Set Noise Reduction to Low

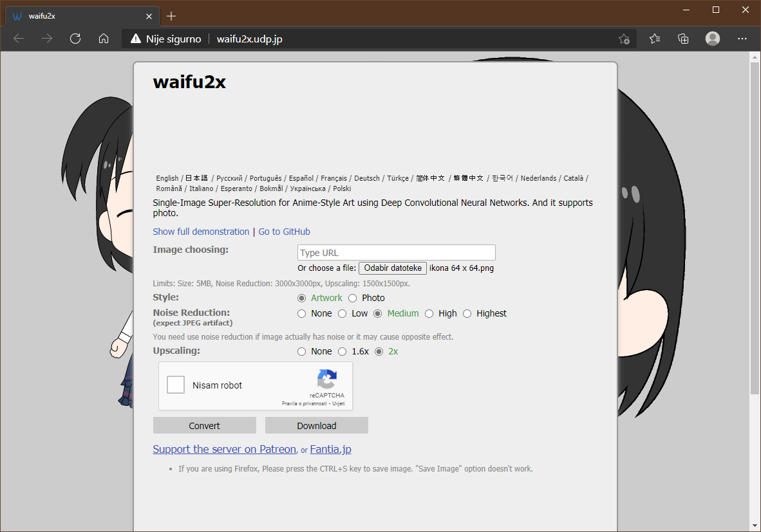click(342, 313)
